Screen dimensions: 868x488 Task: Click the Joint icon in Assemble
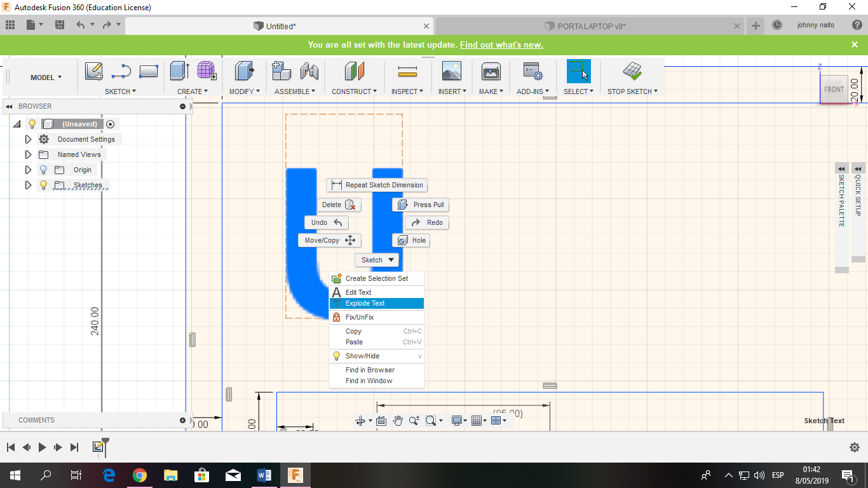click(x=309, y=71)
